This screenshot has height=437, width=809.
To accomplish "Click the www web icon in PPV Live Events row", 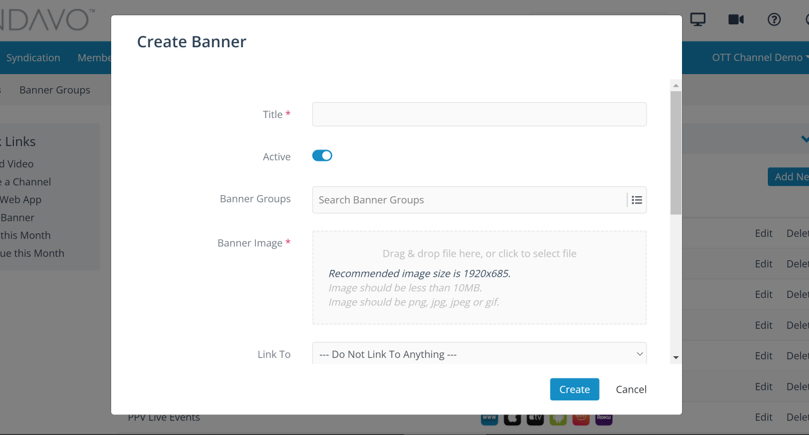I will [x=489, y=419].
